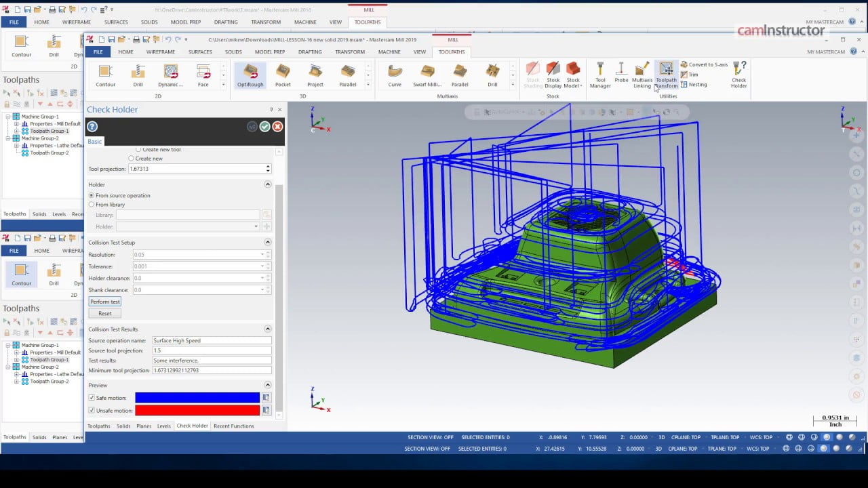Viewport: 868px width, 488px height.
Task: Activate the OptiRough 3D toolpath
Action: (x=250, y=75)
